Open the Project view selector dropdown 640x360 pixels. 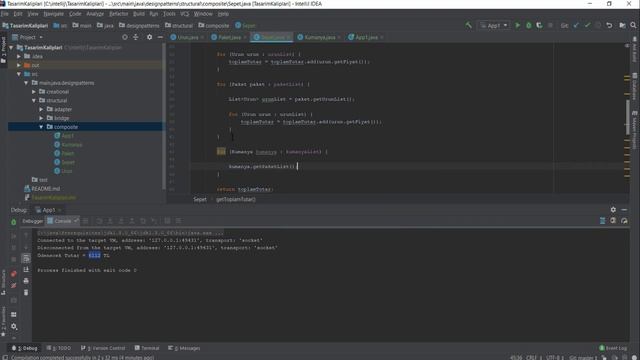click(x=28, y=37)
